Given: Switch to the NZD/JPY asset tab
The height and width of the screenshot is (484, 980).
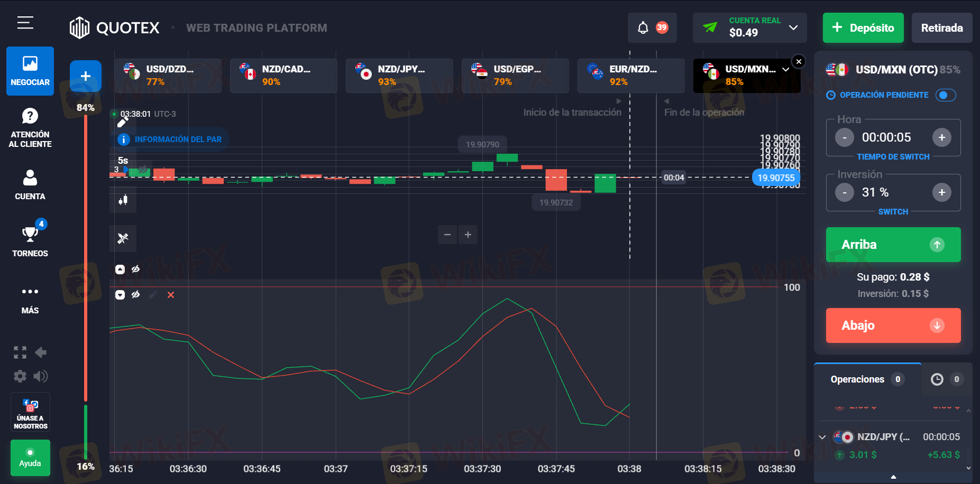Looking at the screenshot, I should [x=399, y=76].
